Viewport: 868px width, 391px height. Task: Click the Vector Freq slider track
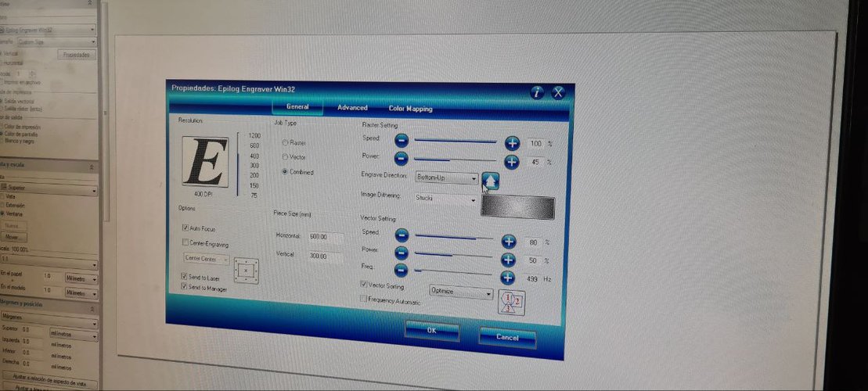tap(454, 272)
